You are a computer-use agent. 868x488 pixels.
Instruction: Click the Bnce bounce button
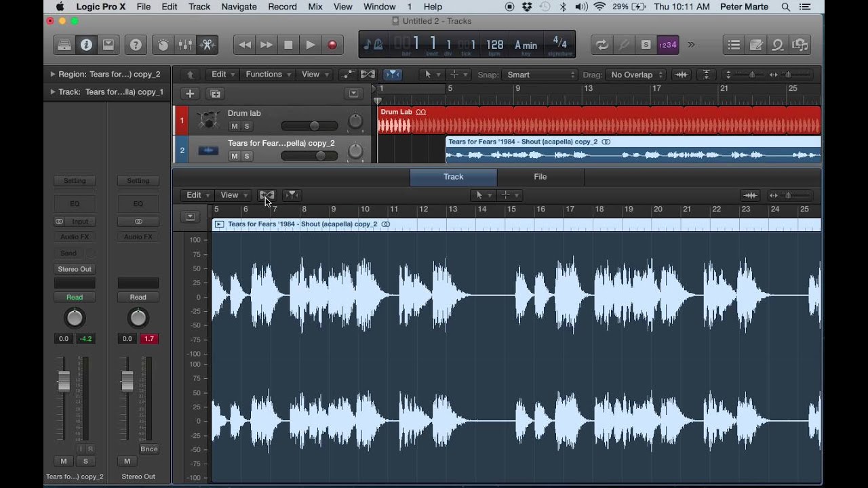(x=149, y=449)
